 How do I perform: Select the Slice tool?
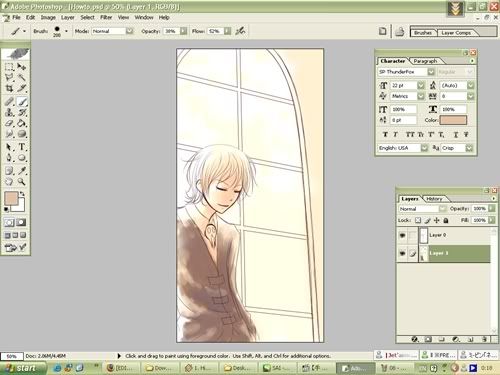tap(22, 88)
